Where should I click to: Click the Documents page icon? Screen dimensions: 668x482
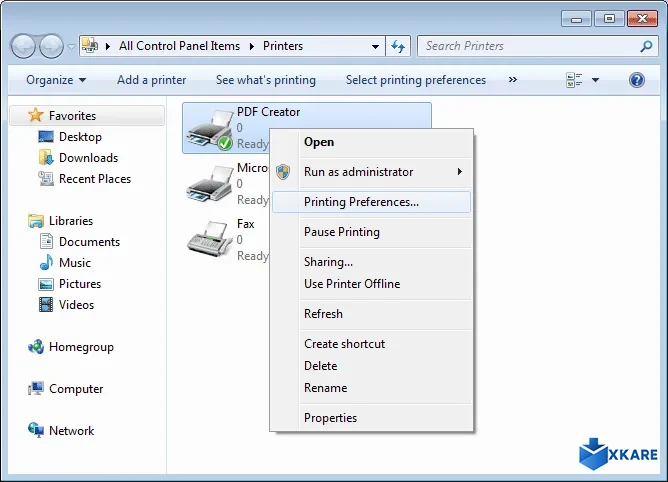46,241
